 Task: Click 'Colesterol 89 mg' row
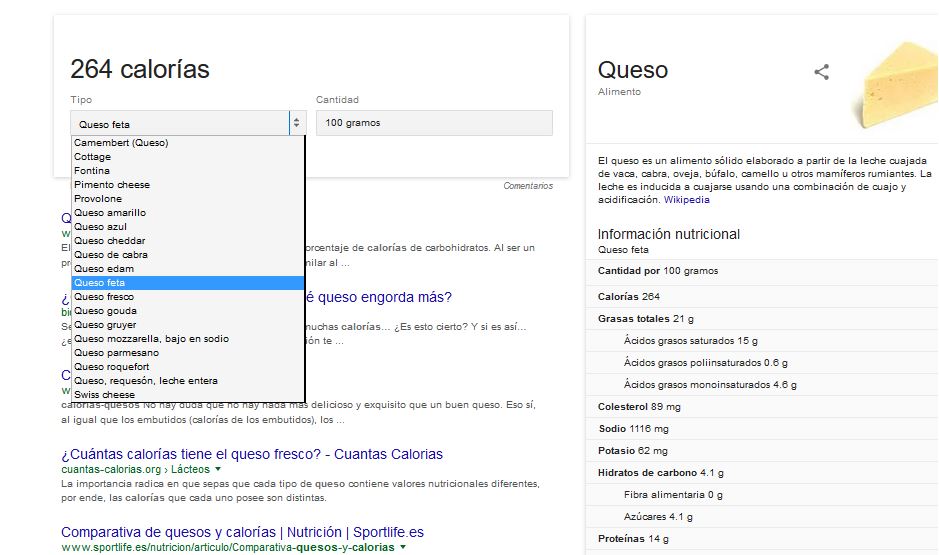click(x=762, y=407)
